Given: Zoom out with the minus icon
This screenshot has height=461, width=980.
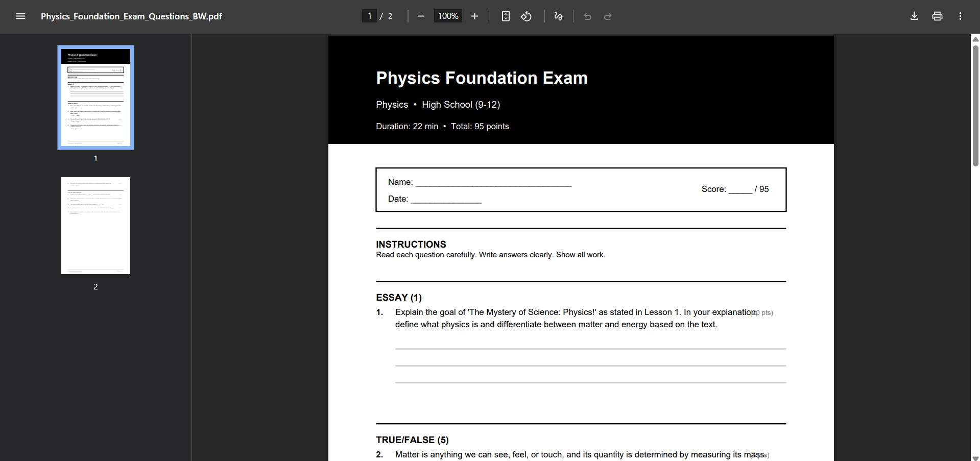Looking at the screenshot, I should click(421, 16).
